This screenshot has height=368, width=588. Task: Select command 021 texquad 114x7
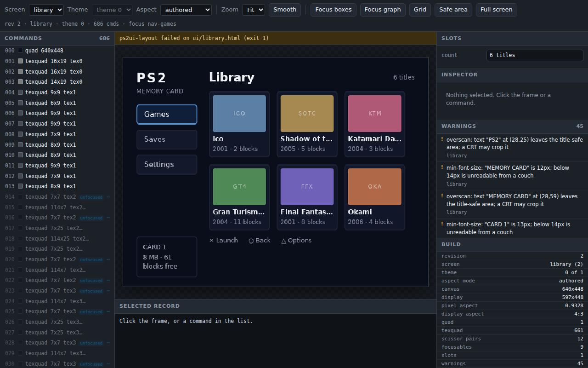click(57, 270)
